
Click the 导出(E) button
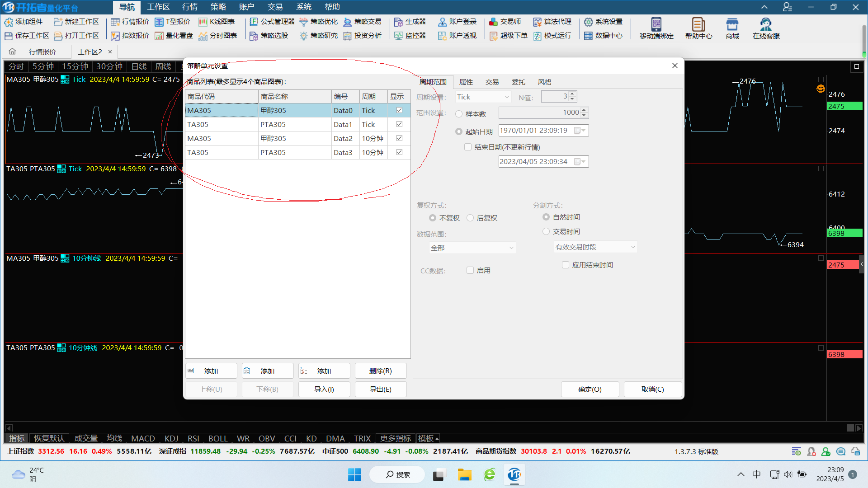coord(380,389)
